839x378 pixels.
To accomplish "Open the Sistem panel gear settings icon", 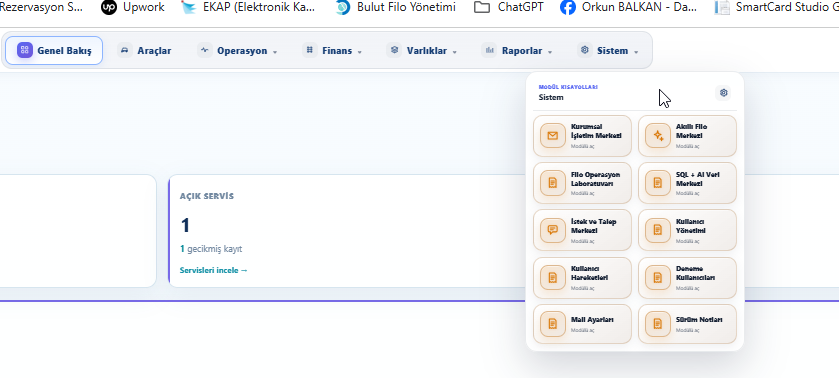I will pyautogui.click(x=723, y=93).
